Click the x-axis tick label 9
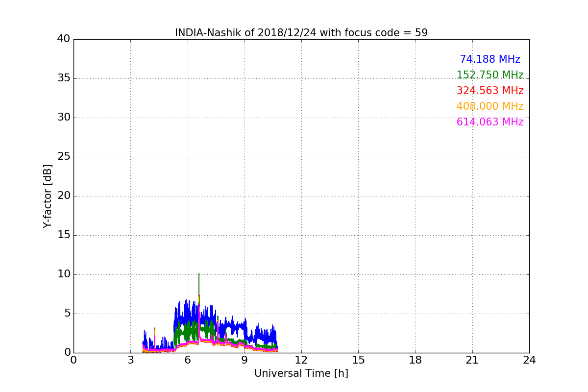This screenshot has height=392, width=588. pos(245,360)
